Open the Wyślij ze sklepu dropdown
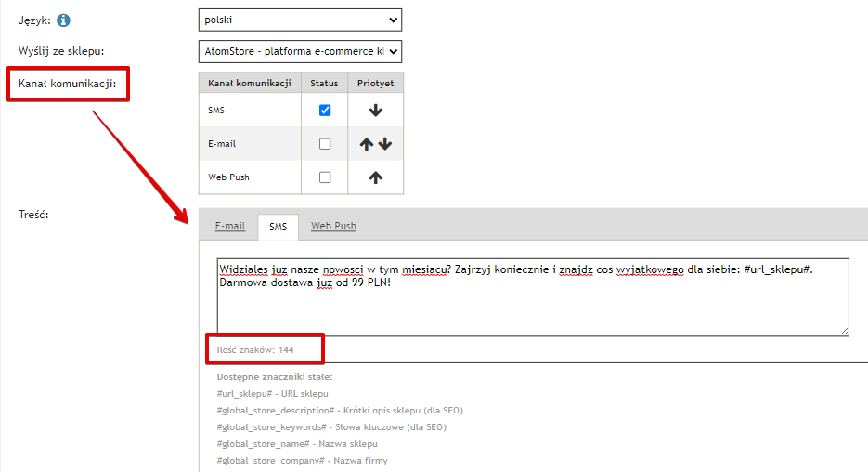 300,51
